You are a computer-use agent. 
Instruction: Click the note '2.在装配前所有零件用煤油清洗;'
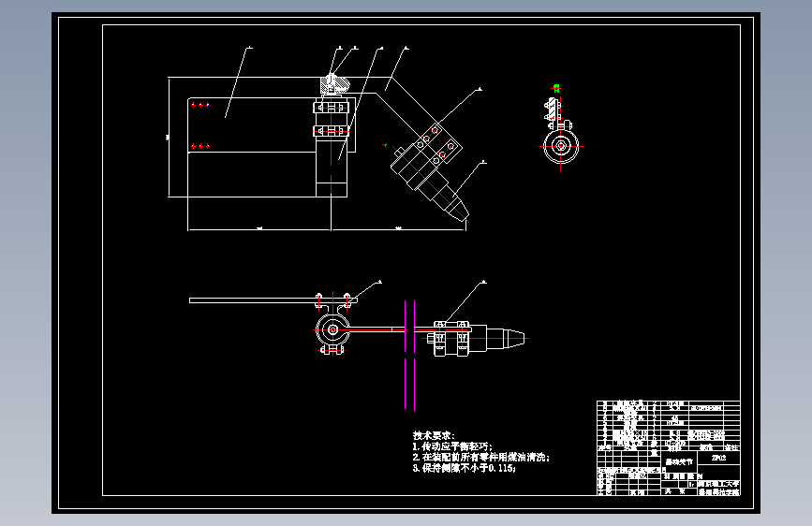480,457
